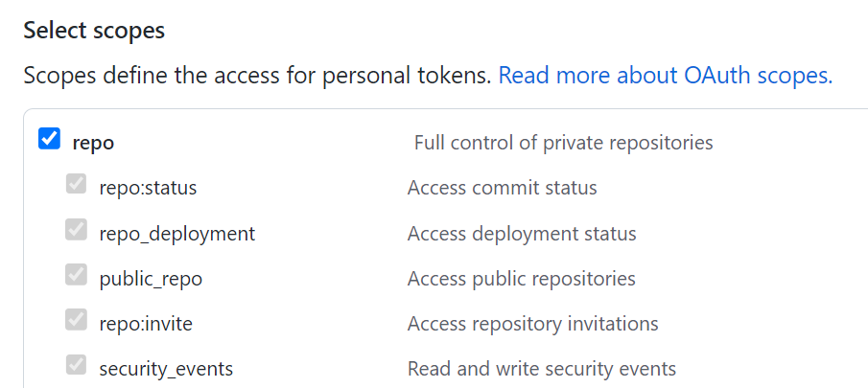Click the 'repo:status' scope label
Image resolution: width=868 pixels, height=388 pixels.
pyautogui.click(x=148, y=188)
